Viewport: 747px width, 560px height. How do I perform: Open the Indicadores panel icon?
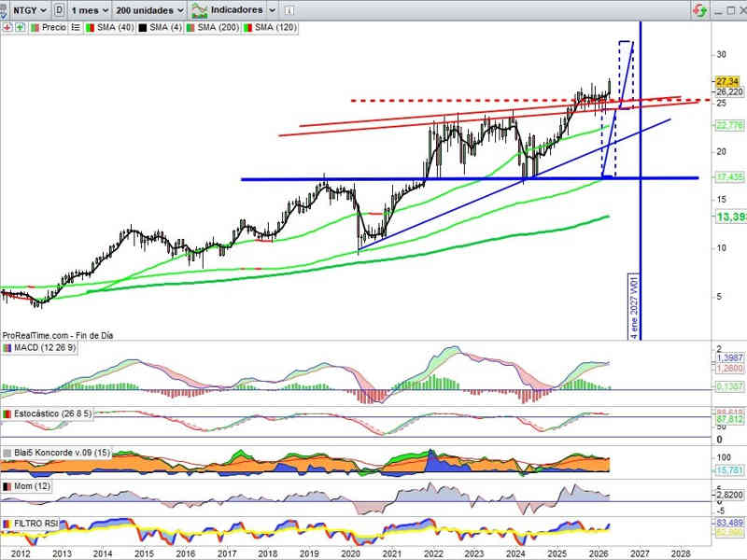click(x=199, y=9)
